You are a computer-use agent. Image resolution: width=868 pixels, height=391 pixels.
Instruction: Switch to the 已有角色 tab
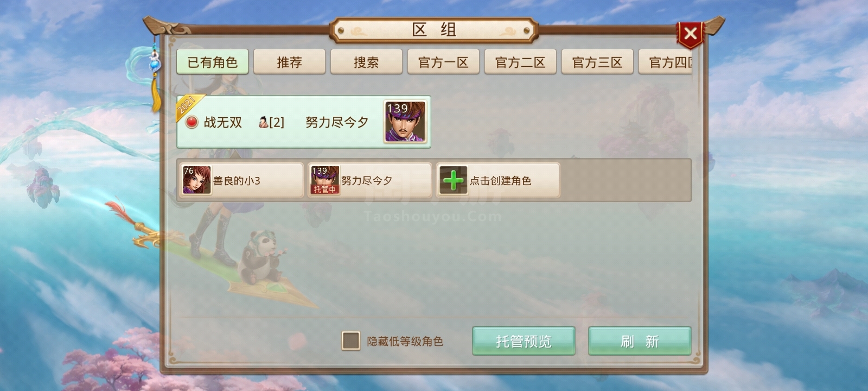[x=213, y=62]
